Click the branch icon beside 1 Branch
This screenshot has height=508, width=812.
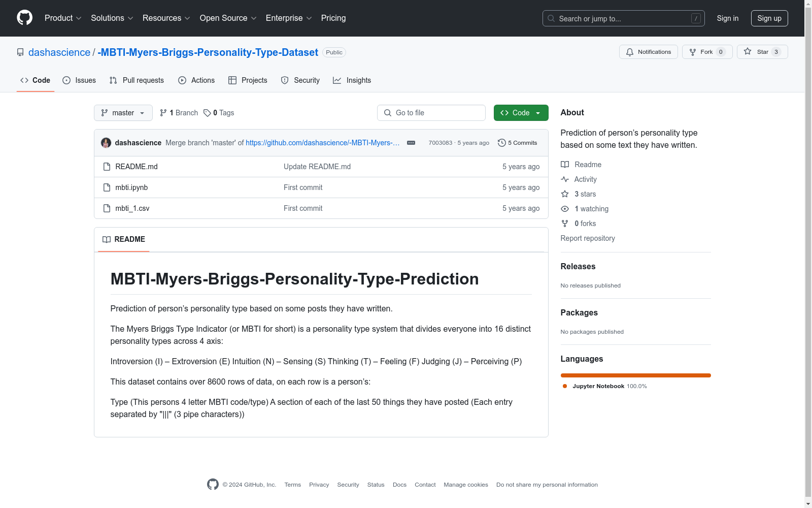163,113
